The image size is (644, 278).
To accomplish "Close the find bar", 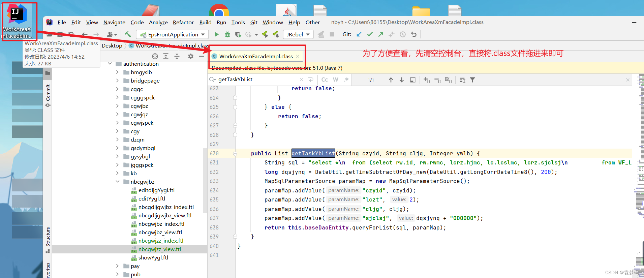I will 628,80.
